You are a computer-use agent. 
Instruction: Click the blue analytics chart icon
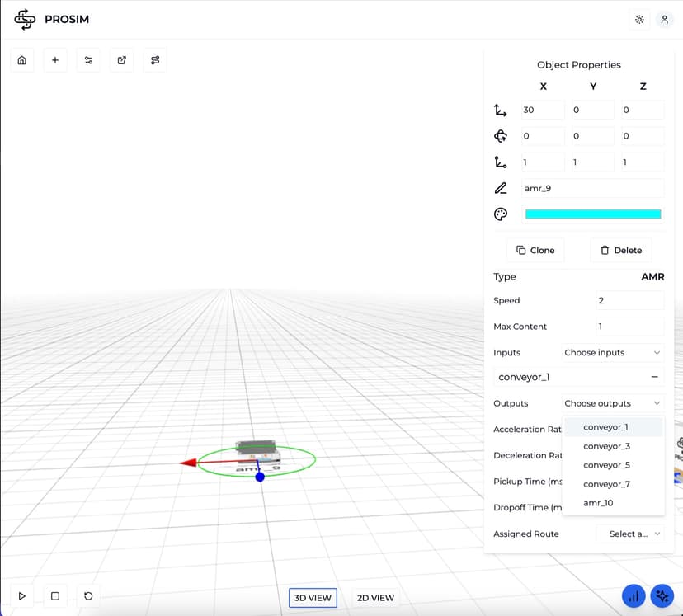[x=634, y=595]
